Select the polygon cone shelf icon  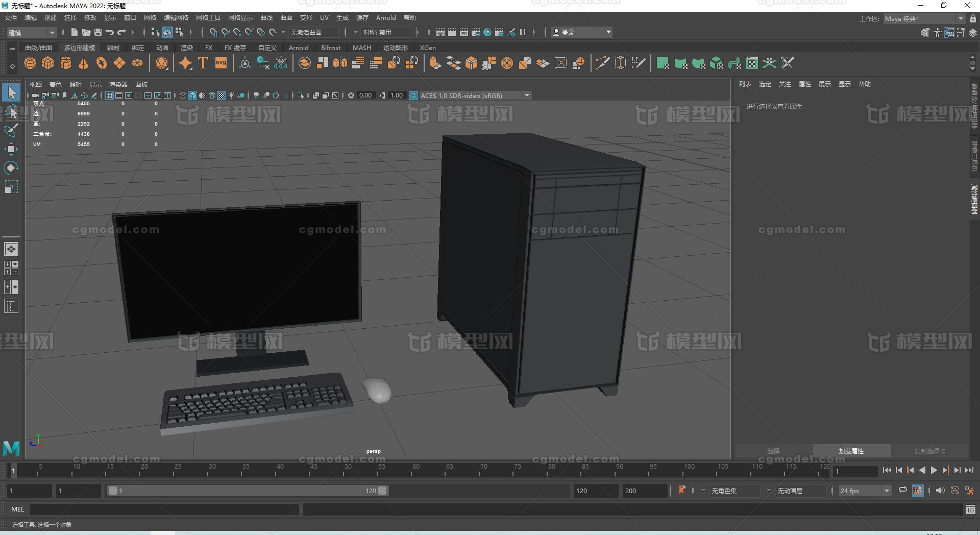click(83, 63)
